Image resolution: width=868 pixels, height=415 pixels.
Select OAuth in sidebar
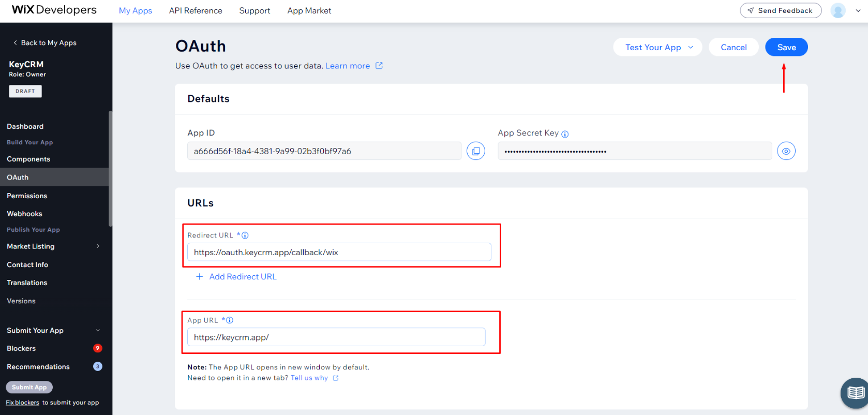(x=54, y=177)
